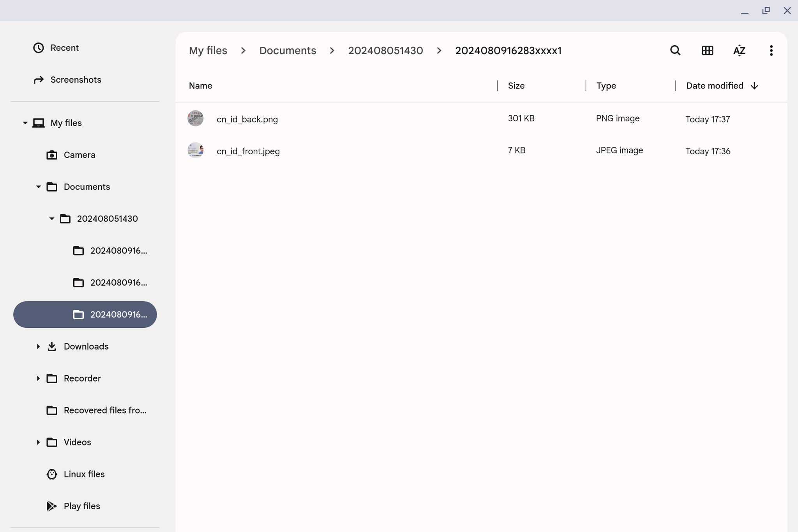This screenshot has height=532, width=798.
Task: Go to 202408051430 in breadcrumb
Action: 385,51
